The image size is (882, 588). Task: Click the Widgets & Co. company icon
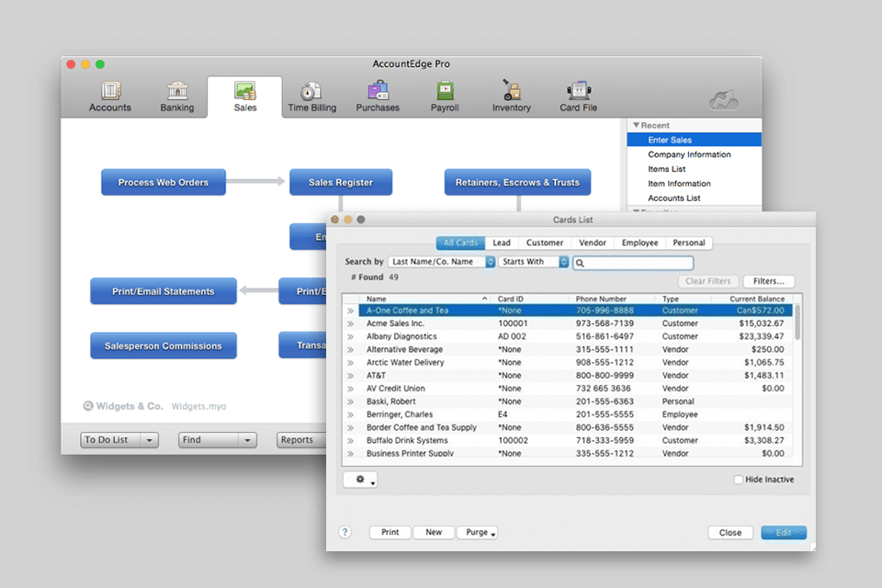[x=88, y=406]
